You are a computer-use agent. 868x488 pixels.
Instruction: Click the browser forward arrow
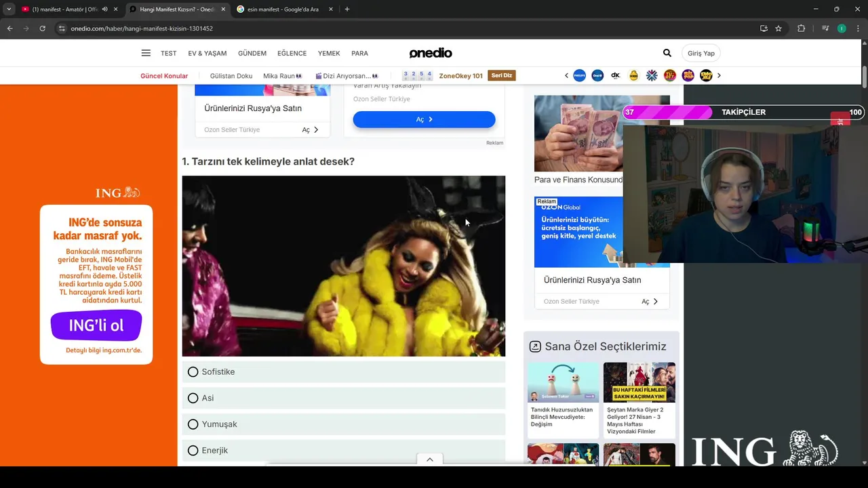click(26, 28)
